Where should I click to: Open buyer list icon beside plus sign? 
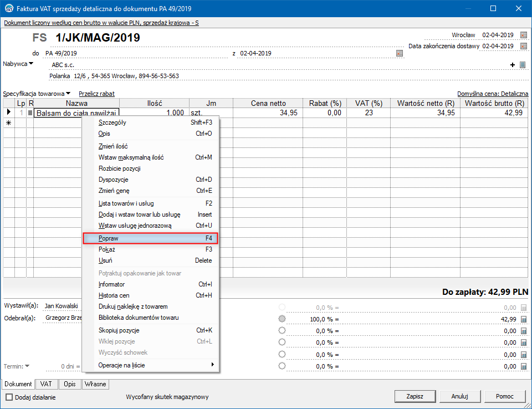(x=523, y=65)
